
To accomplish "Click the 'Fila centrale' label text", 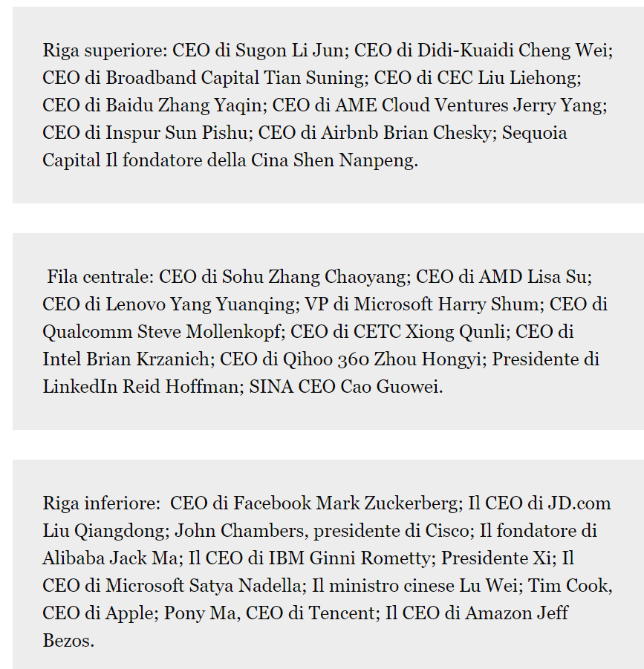I will click(100, 277).
